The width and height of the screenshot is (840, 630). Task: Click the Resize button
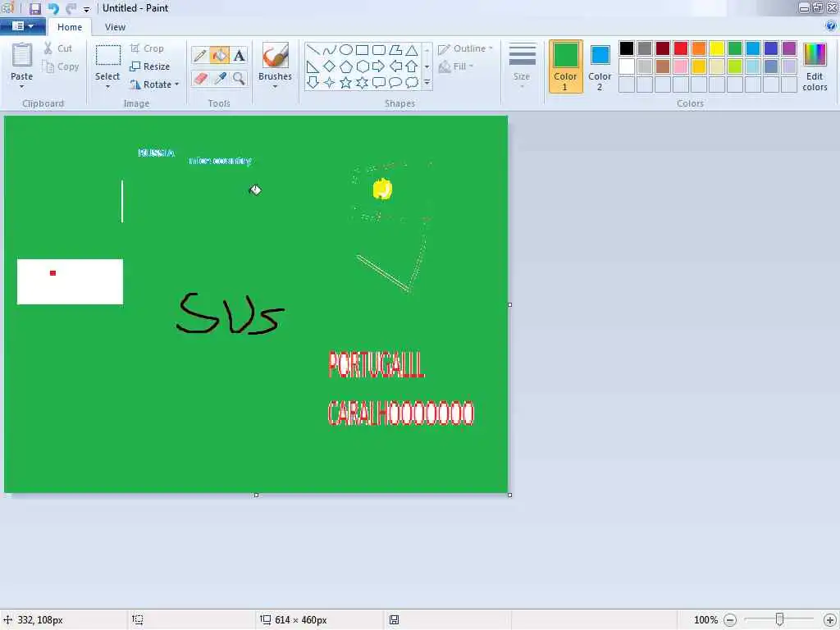pos(150,66)
